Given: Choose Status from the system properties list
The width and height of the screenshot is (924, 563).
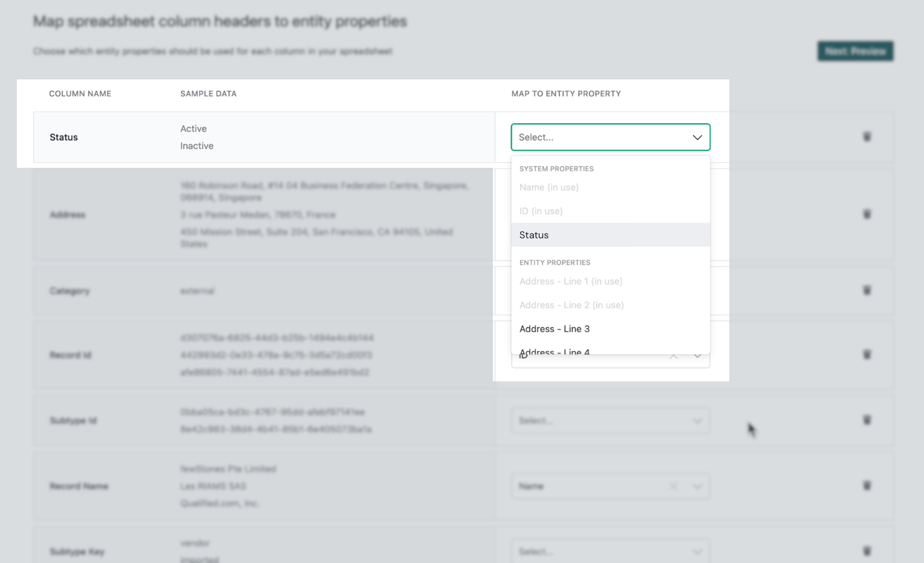Looking at the screenshot, I should pyautogui.click(x=611, y=235).
